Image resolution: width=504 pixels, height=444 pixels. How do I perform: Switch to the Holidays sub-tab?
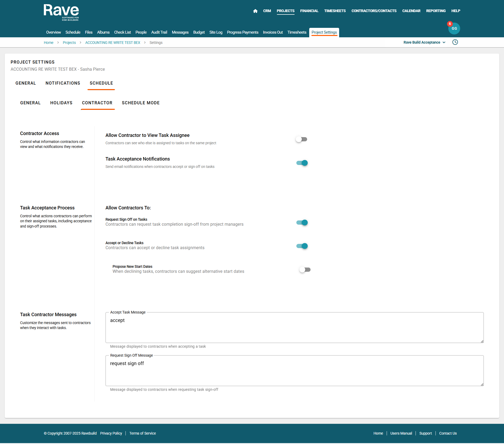pos(61,103)
